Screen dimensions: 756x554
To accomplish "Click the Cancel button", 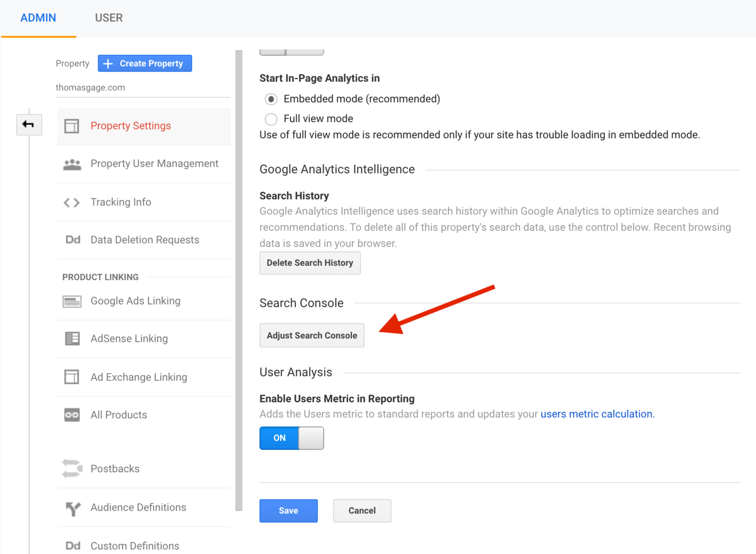I will (362, 511).
